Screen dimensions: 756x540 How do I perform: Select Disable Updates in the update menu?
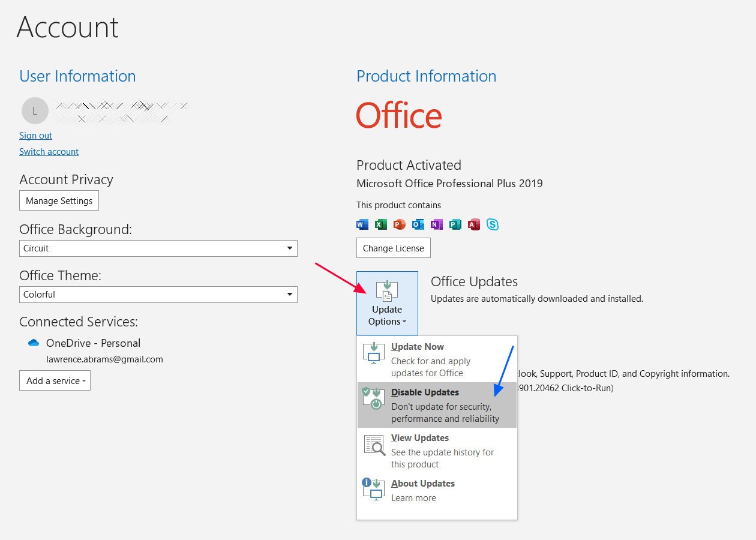click(x=437, y=405)
